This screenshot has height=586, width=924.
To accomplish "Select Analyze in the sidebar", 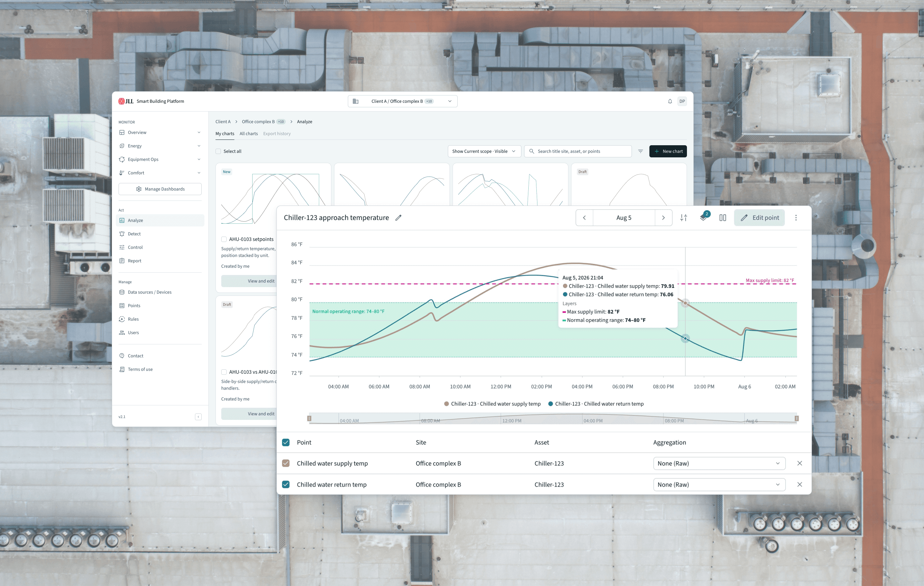I will 160,220.
